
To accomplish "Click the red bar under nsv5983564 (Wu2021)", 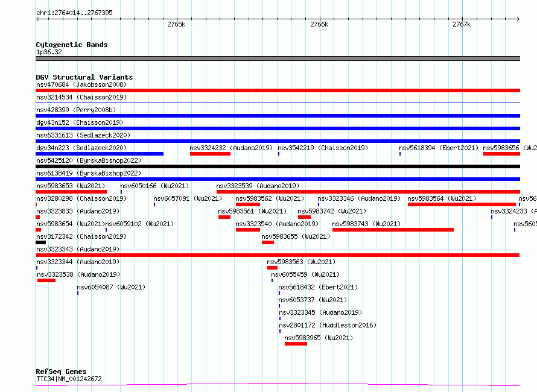I will (462, 204).
